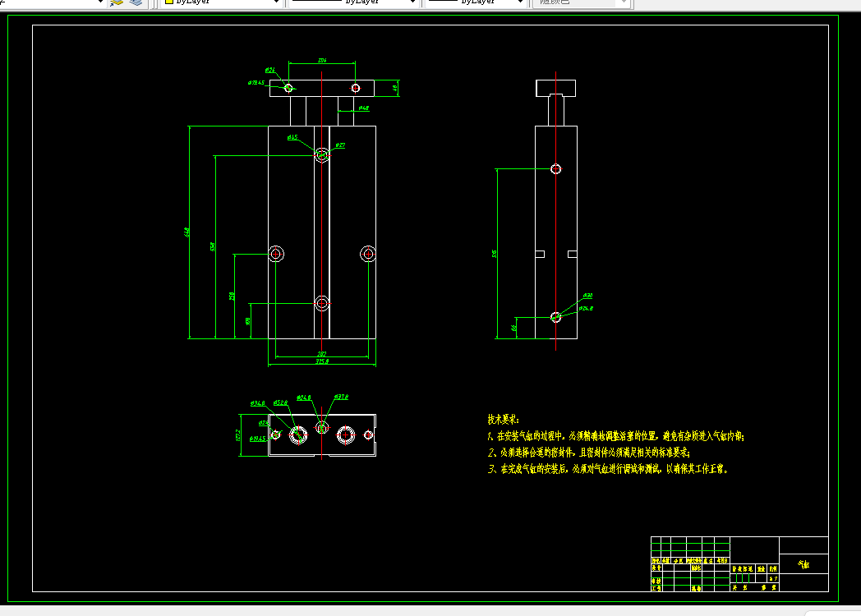This screenshot has height=616, width=861.
Task: Expand the linetype ByLayer dropdown arrow
Action: coord(413,2)
